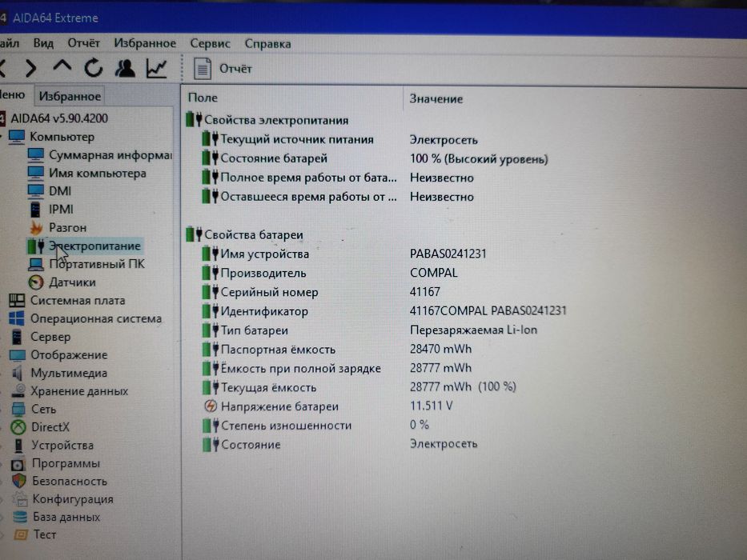Select the Ёмкость при полной зарядке row
Image resolution: width=747 pixels, height=560 pixels.
click(300, 368)
